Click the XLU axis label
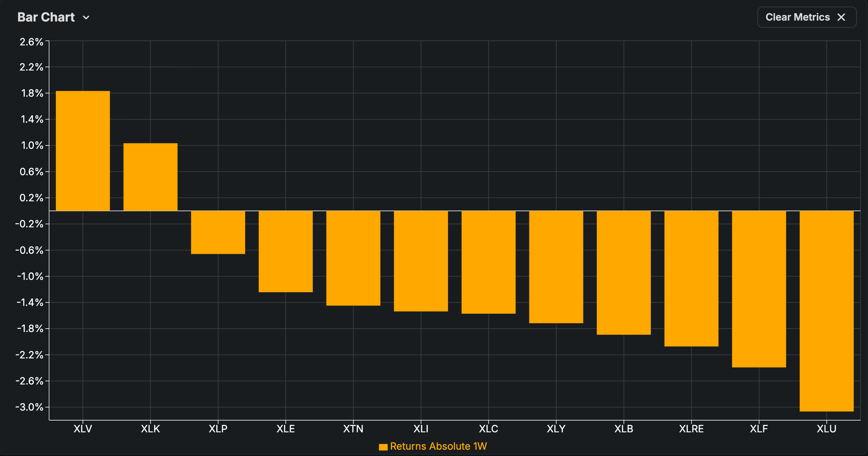 pyautogui.click(x=826, y=429)
